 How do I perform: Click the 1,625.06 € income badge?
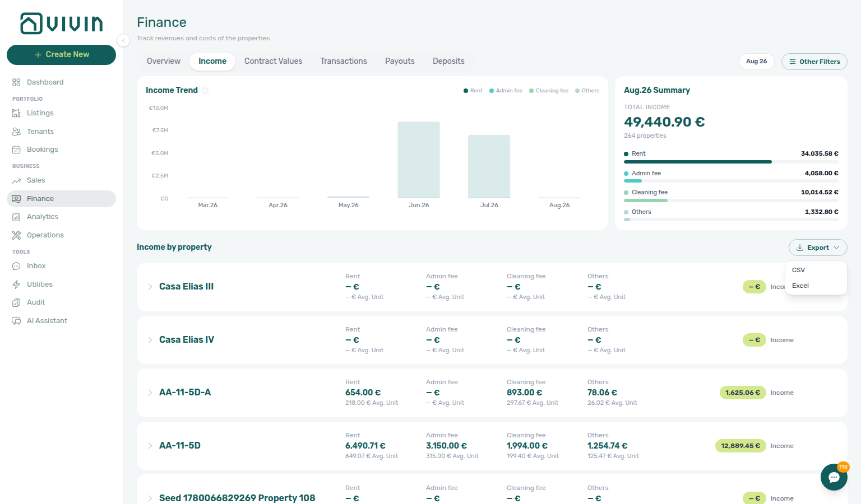[743, 393]
